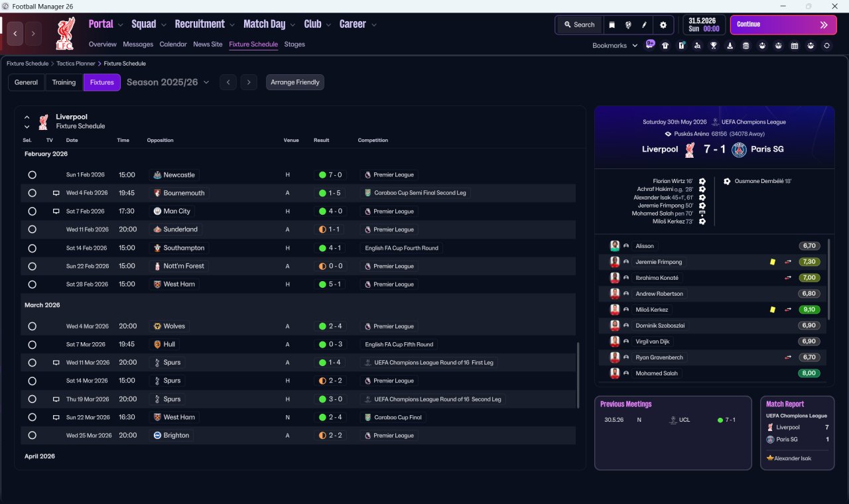Click the Tactics Planner breadcrumb link

(76, 64)
